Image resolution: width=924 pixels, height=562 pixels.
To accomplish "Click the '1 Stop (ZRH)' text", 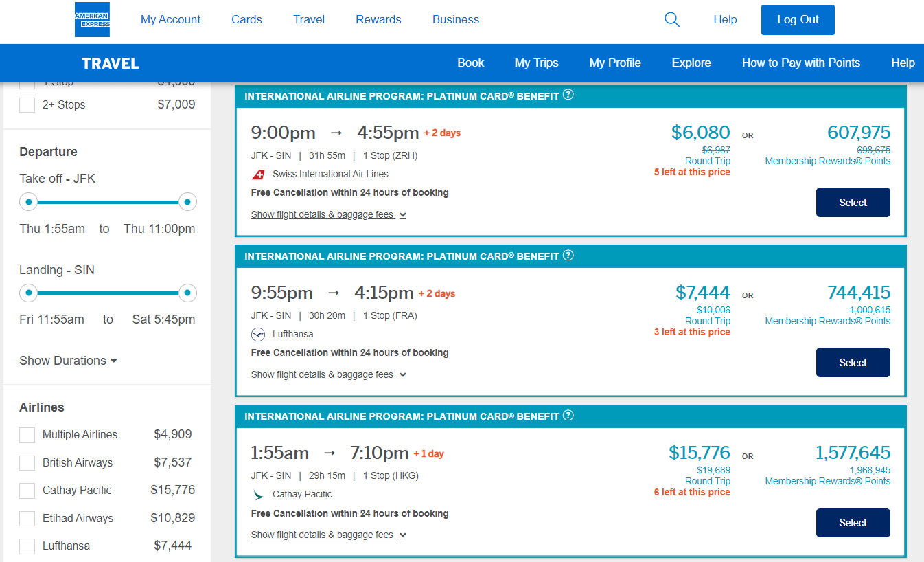I will point(389,155).
